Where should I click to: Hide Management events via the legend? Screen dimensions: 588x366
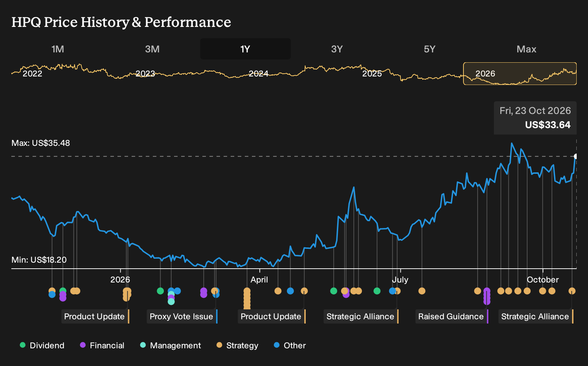click(171, 345)
